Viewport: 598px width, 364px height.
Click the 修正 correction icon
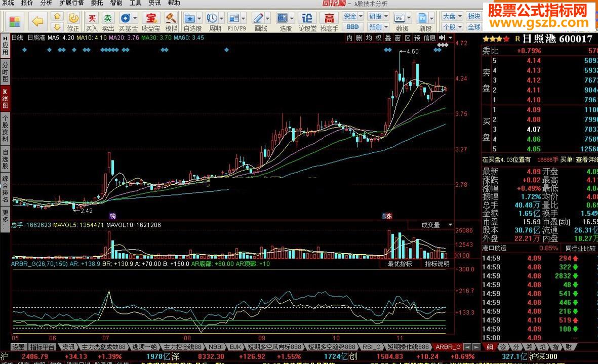73,22
